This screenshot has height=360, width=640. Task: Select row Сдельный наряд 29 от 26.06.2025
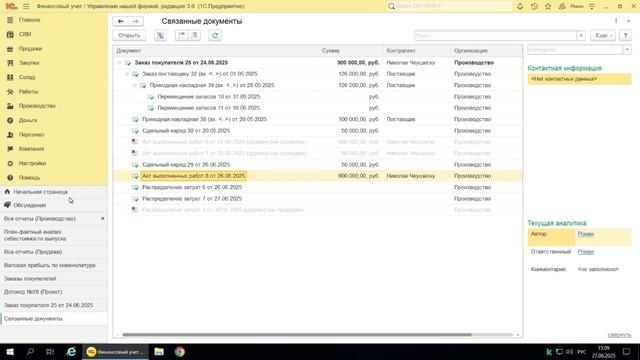point(318,164)
